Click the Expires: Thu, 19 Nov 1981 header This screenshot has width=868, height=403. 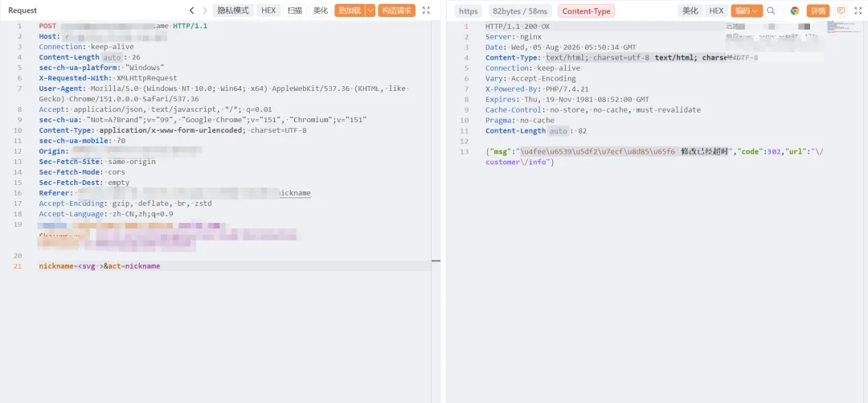click(x=567, y=99)
